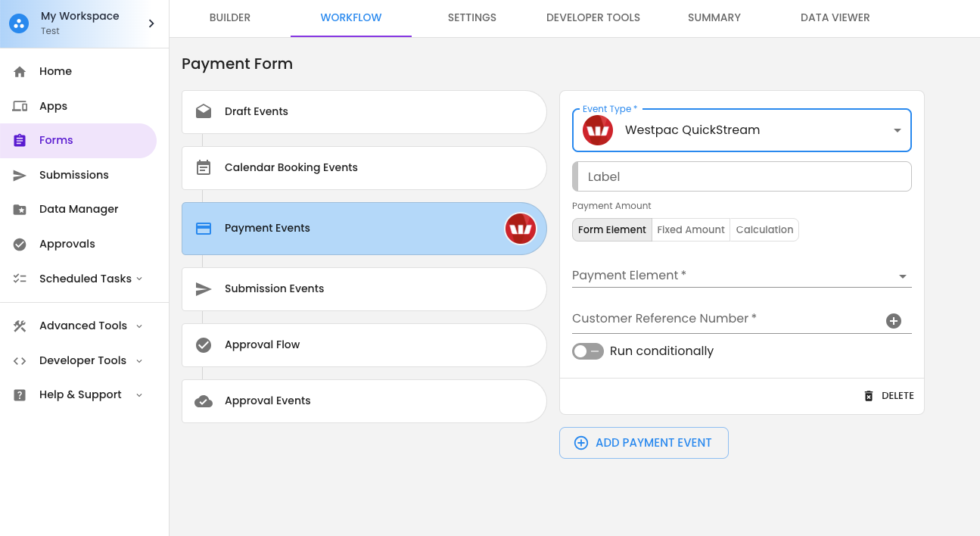Image resolution: width=980 pixels, height=536 pixels.
Task: Add a Customer Reference Number with plus icon
Action: tap(894, 321)
